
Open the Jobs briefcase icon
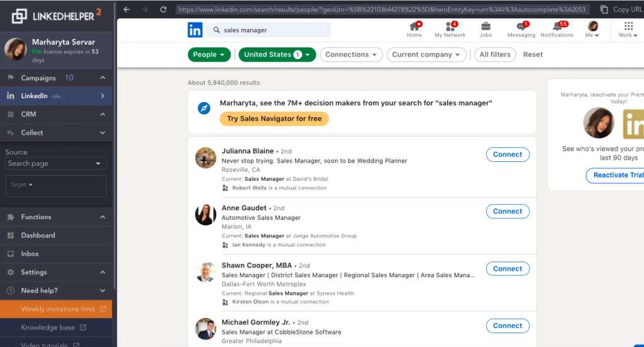point(486,26)
